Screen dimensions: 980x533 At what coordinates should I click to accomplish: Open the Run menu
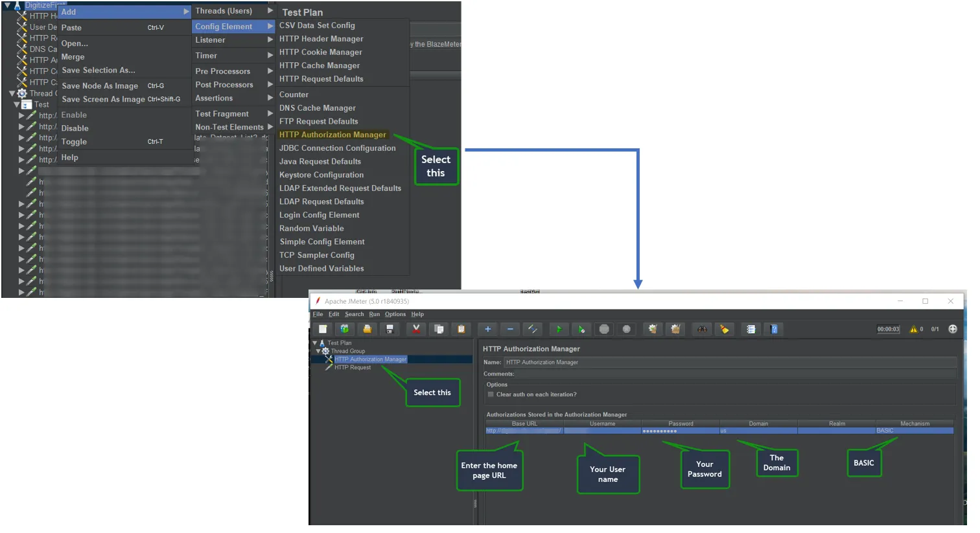375,314
